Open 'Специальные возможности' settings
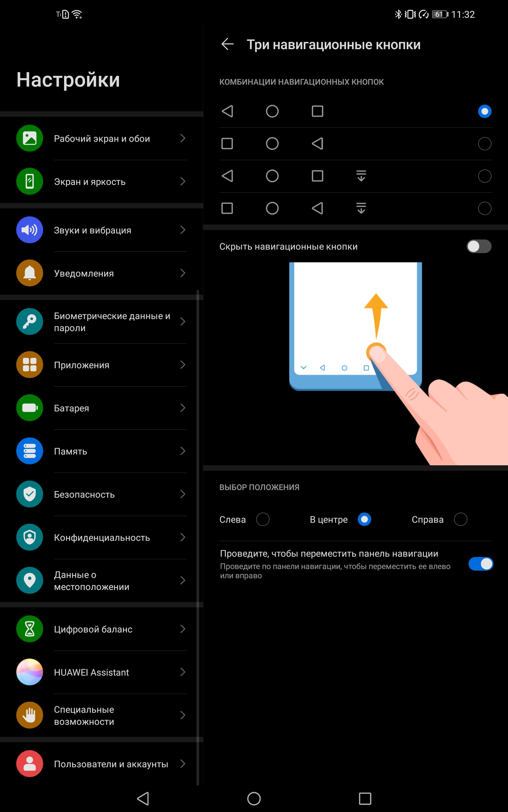The width and height of the screenshot is (508, 812). [102, 715]
